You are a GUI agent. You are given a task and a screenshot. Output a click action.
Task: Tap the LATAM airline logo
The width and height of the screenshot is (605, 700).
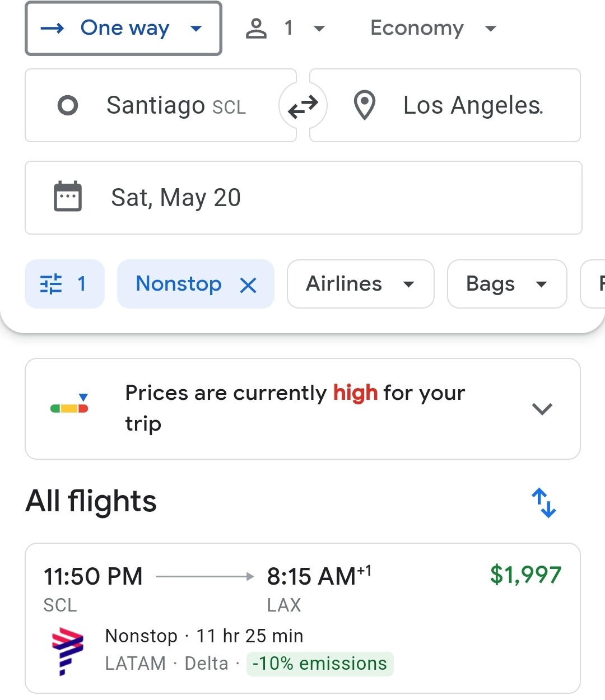[x=67, y=652]
